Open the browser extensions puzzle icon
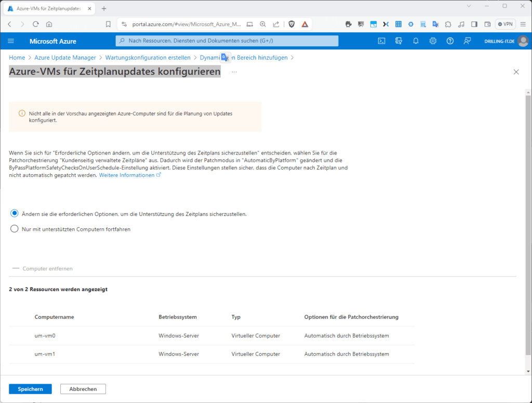Image resolution: width=532 pixels, height=403 pixels. 448,24
